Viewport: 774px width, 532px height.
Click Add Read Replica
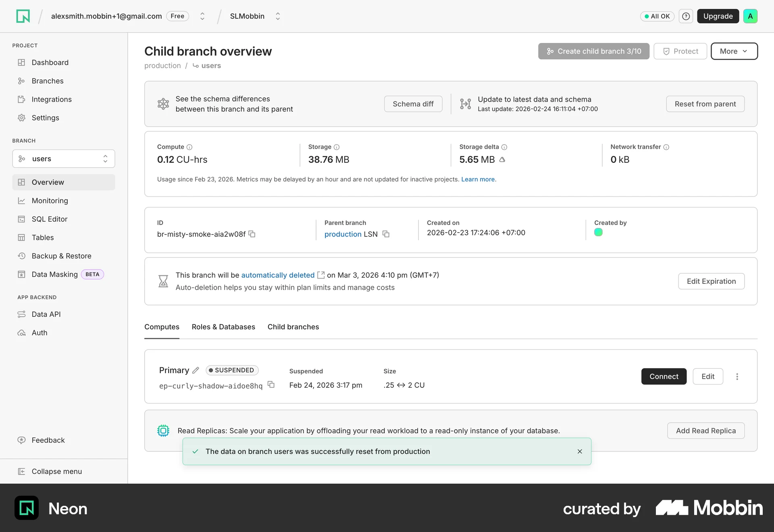tap(706, 431)
